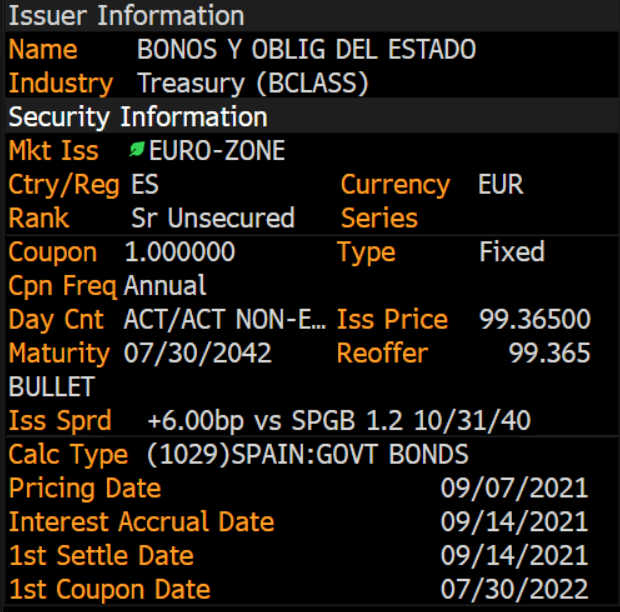
Task: Select the Issuer Information header
Action: tap(127, 16)
